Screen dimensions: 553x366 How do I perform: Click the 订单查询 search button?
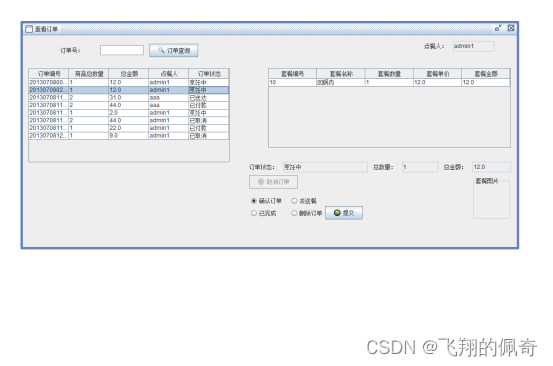pos(174,50)
